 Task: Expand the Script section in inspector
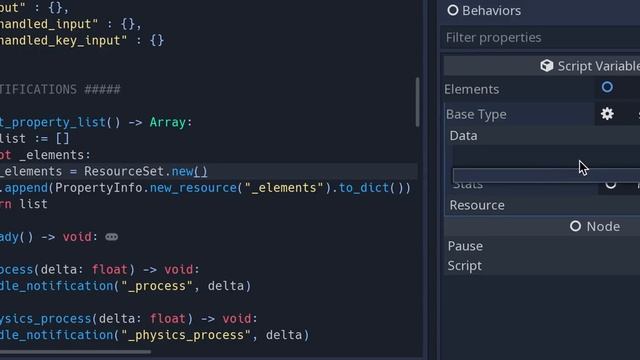[x=543, y=266]
